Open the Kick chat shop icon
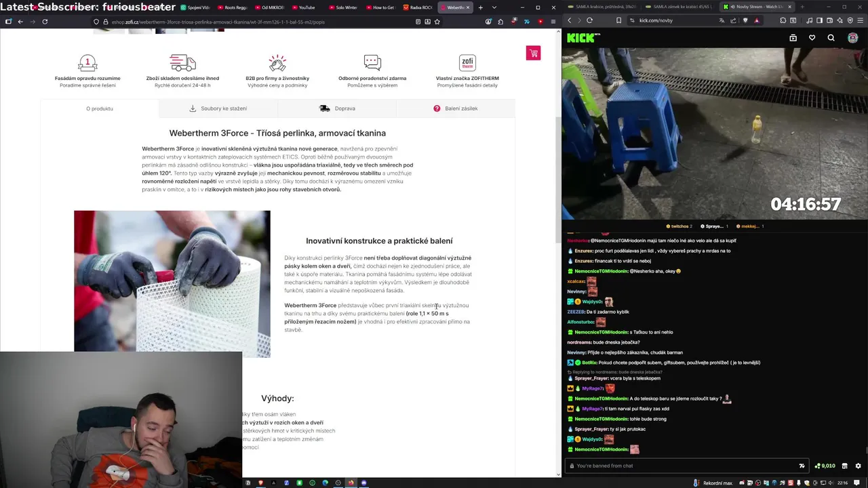 (844, 466)
